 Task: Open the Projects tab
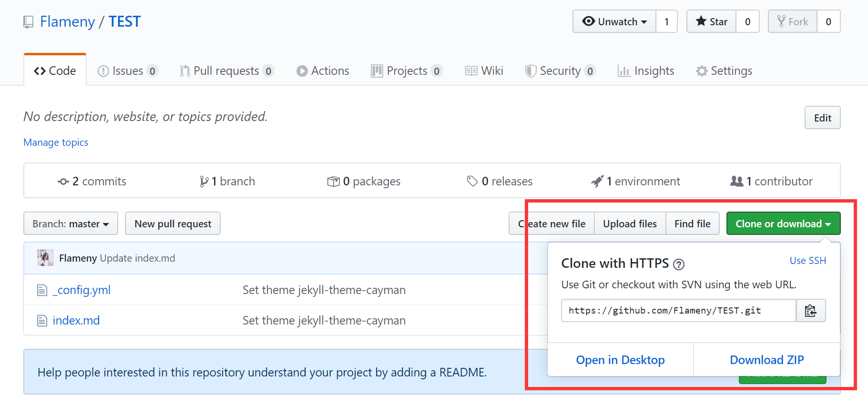[x=407, y=71]
